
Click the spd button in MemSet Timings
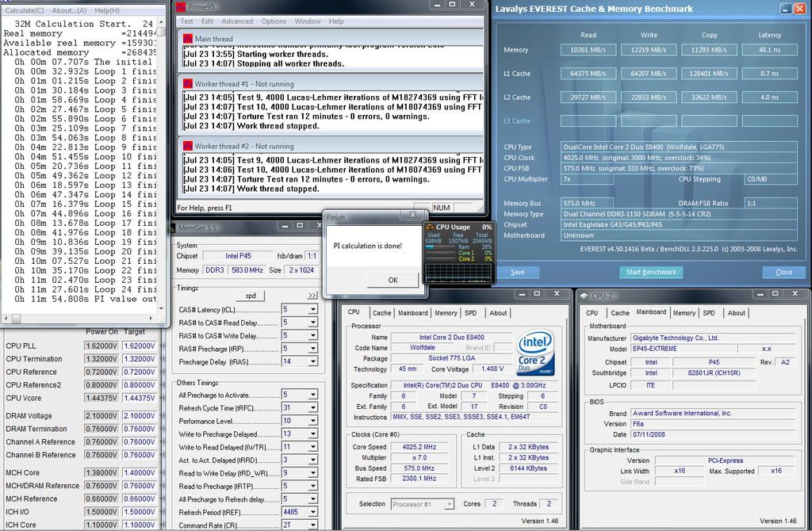pyautogui.click(x=251, y=296)
